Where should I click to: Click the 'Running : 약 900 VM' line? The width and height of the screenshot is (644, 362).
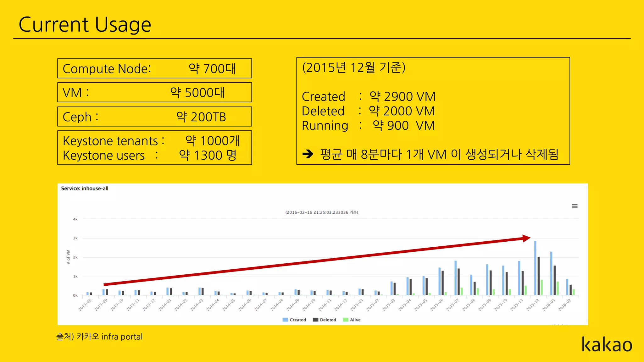[x=368, y=125]
